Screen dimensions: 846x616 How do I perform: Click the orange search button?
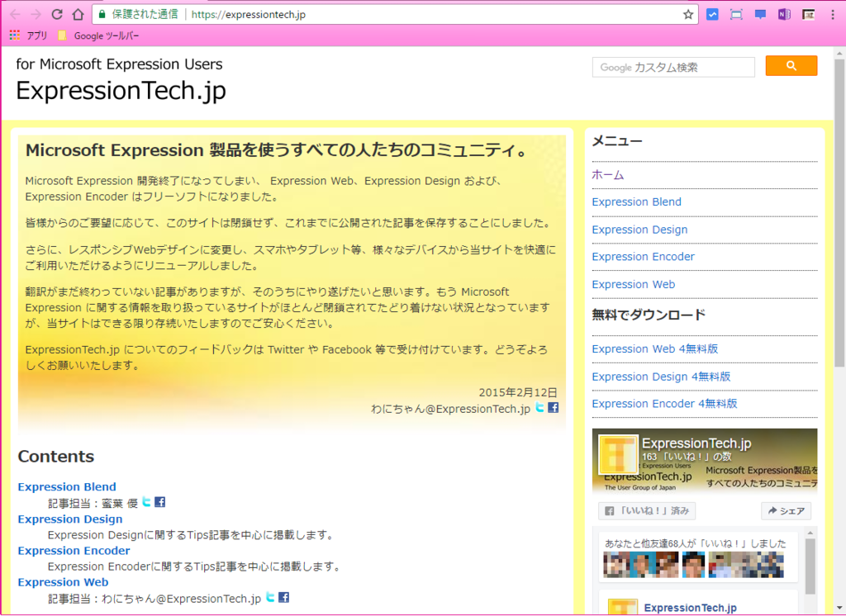(x=791, y=66)
